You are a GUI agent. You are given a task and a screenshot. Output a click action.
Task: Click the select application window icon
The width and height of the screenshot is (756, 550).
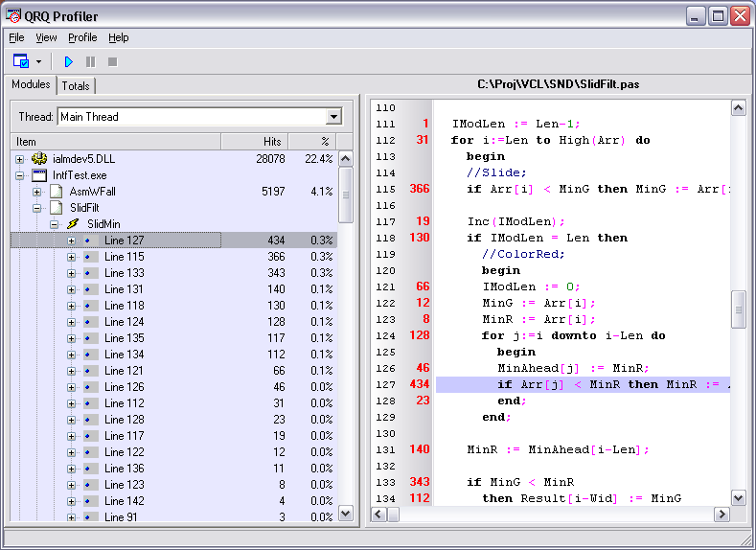[x=21, y=61]
